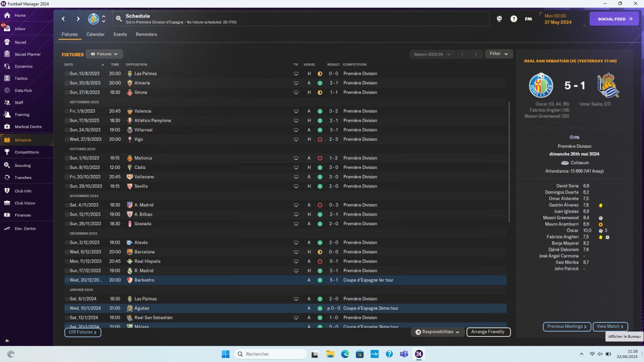Open U19 Fixtures
Image resolution: width=644 pixels, height=362 pixels.
[x=83, y=332]
